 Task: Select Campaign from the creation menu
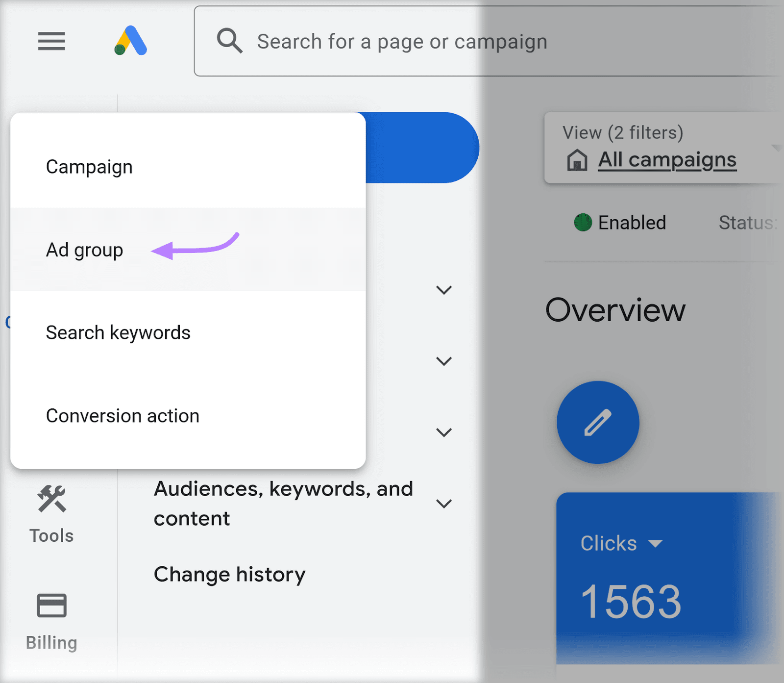tap(89, 166)
